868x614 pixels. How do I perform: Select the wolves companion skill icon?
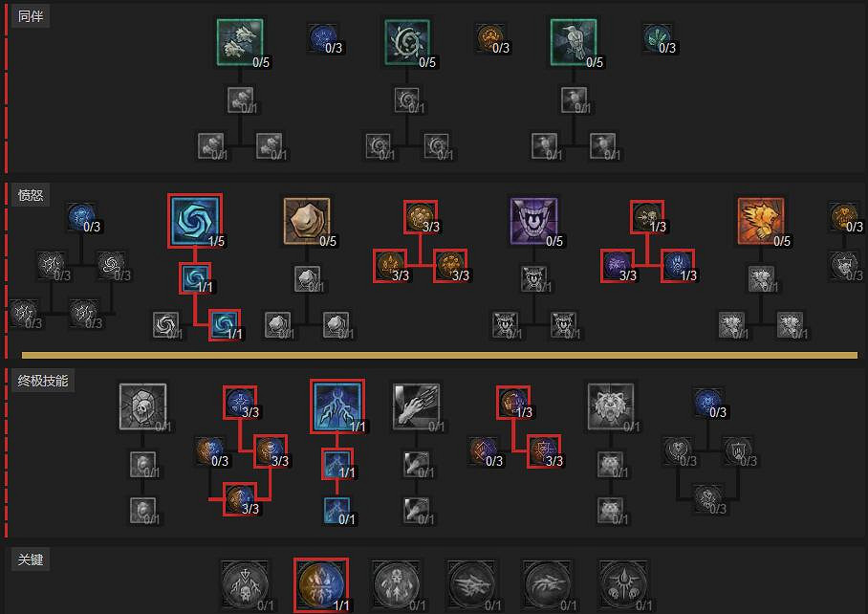pyautogui.click(x=240, y=42)
